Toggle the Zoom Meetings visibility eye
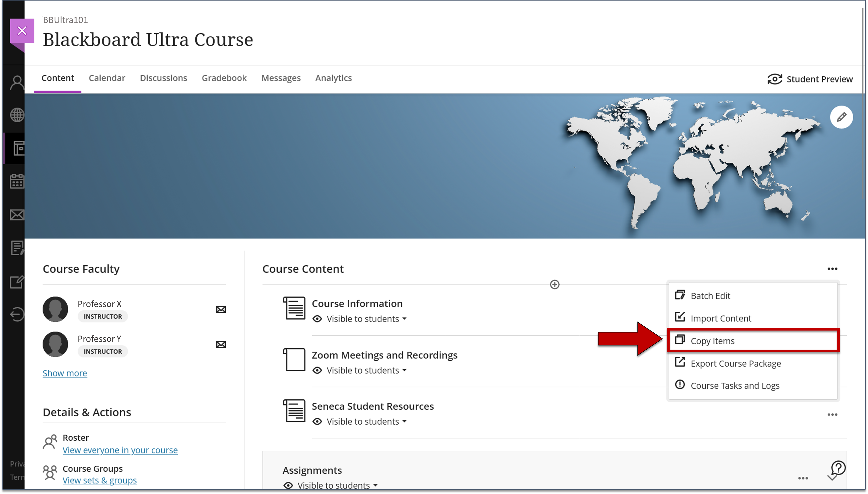This screenshot has width=868, height=494. 317,370
